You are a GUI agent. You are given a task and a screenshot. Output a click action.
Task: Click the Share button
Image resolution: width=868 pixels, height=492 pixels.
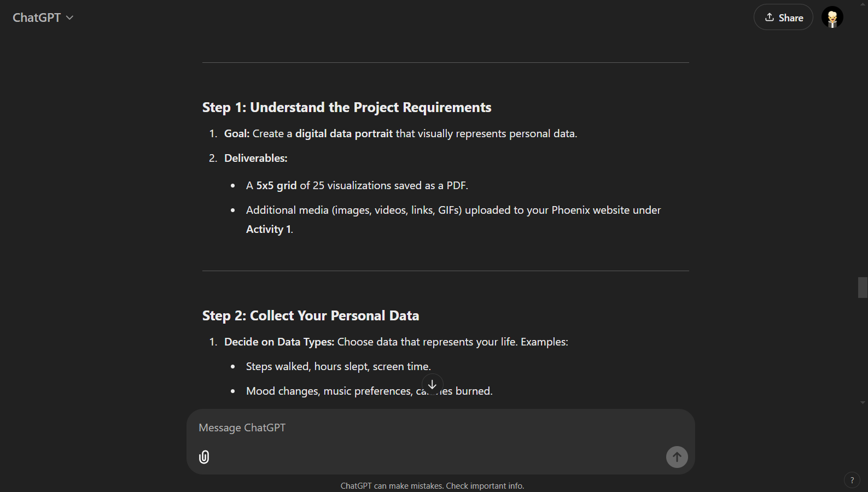click(783, 17)
